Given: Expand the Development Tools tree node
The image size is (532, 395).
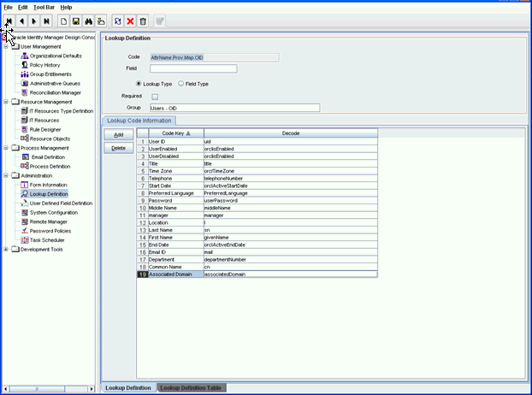Looking at the screenshot, I should point(6,249).
